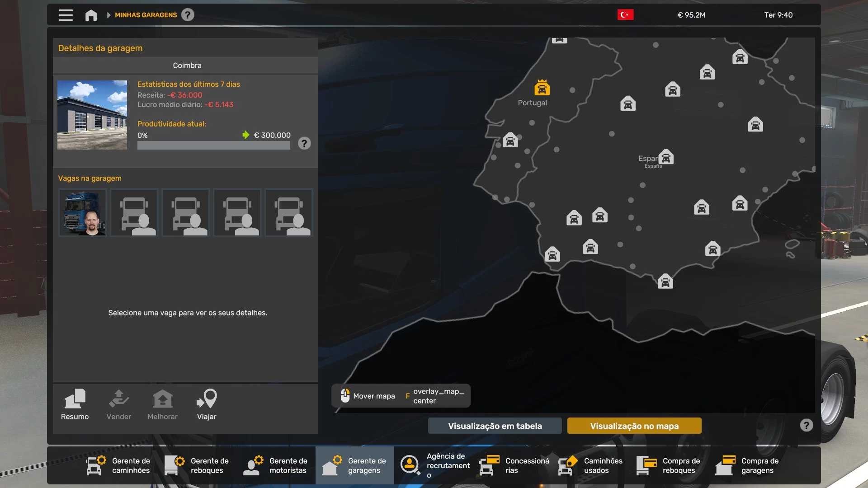Open Gerente de caminhões tab

coord(118,465)
